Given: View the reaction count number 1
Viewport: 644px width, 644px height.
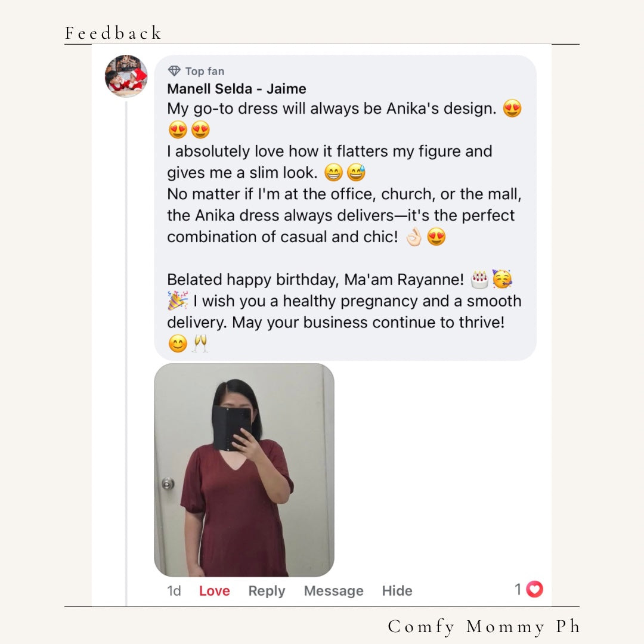Looking at the screenshot, I should point(518,589).
